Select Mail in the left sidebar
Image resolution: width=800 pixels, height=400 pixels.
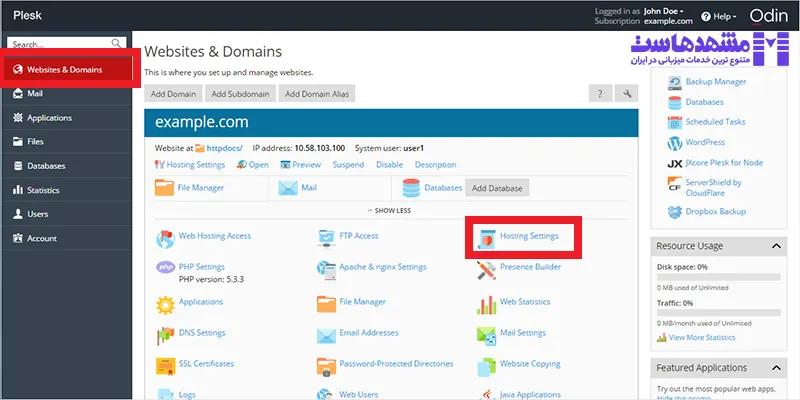pos(35,94)
